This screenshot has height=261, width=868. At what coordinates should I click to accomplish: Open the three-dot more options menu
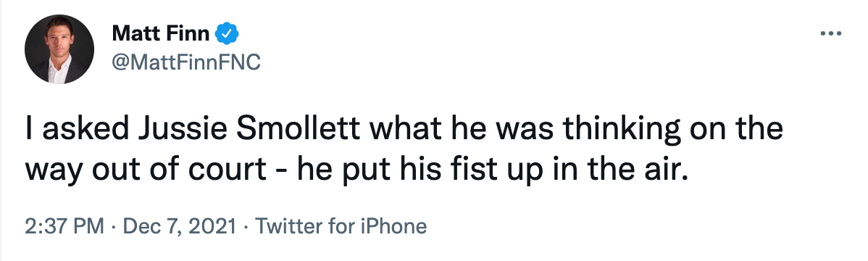tap(830, 34)
